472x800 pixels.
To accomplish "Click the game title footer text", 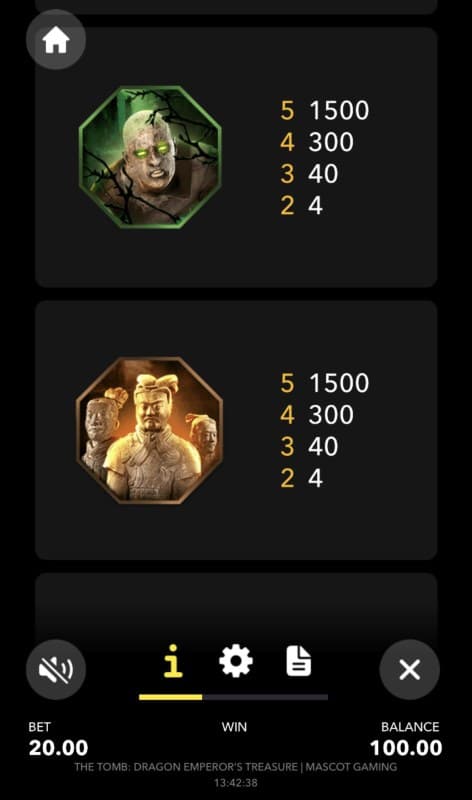I will coord(235,767).
